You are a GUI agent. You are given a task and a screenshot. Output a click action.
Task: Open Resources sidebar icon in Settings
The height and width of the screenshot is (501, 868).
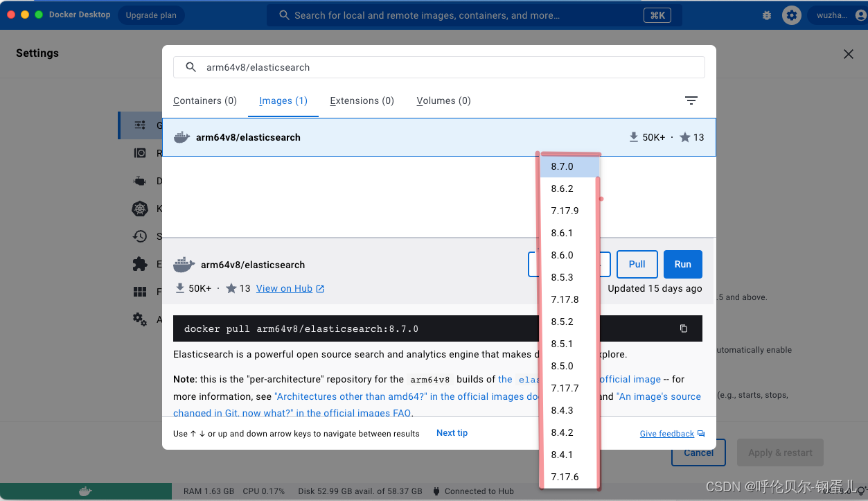(140, 153)
